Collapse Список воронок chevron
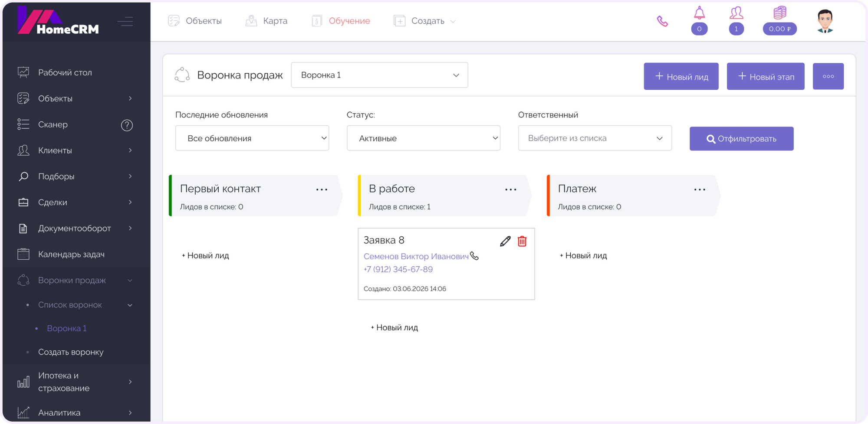 click(x=130, y=305)
